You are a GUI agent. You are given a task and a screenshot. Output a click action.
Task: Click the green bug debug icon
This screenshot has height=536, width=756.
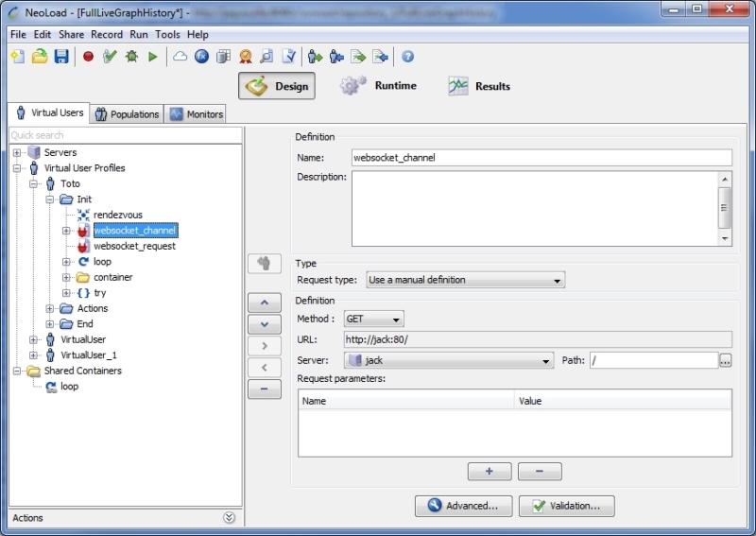131,57
